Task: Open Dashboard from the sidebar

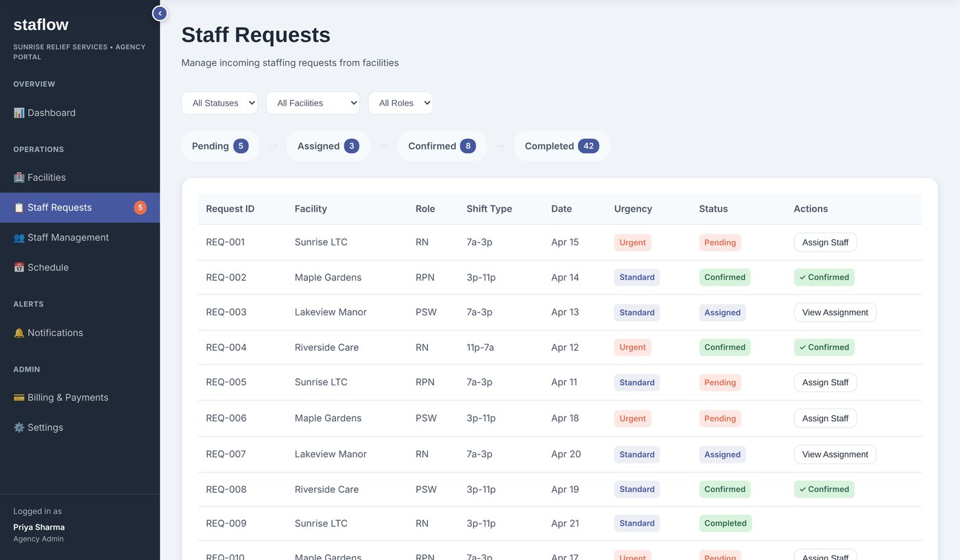Action: pos(80,112)
